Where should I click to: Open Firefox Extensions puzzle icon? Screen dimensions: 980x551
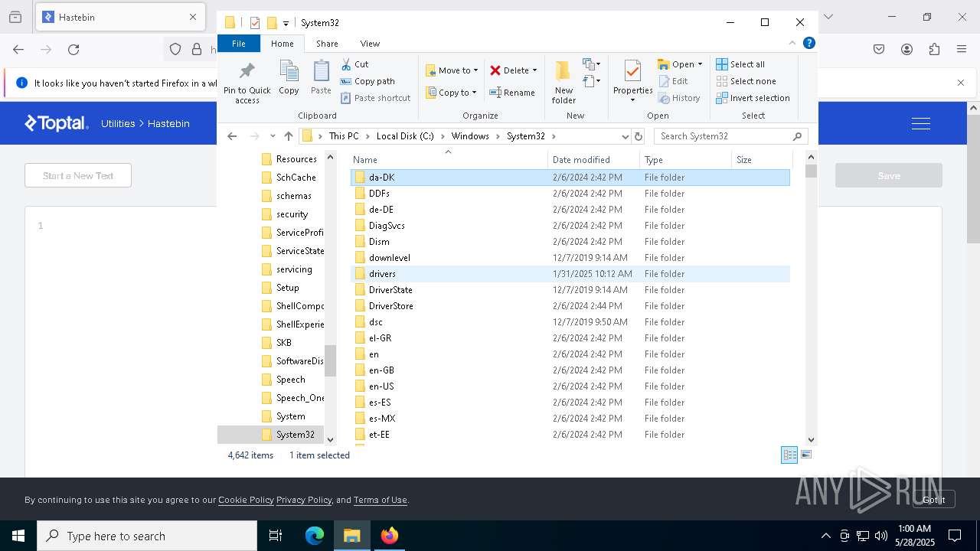click(934, 50)
